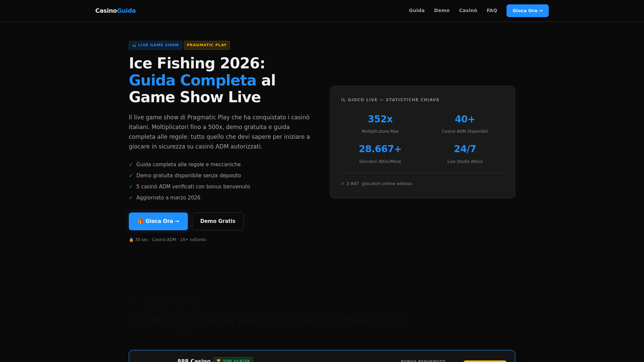Click the Statistiche Chiave card heading

point(390,100)
